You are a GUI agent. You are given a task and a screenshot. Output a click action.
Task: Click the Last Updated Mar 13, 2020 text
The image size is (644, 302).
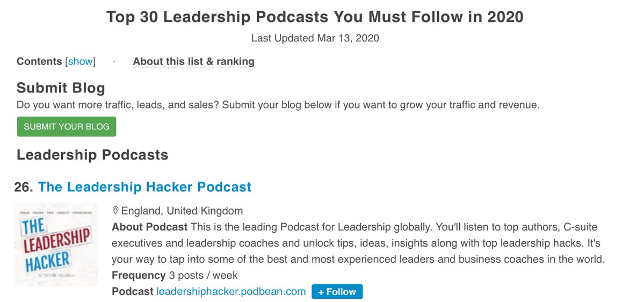click(x=315, y=38)
